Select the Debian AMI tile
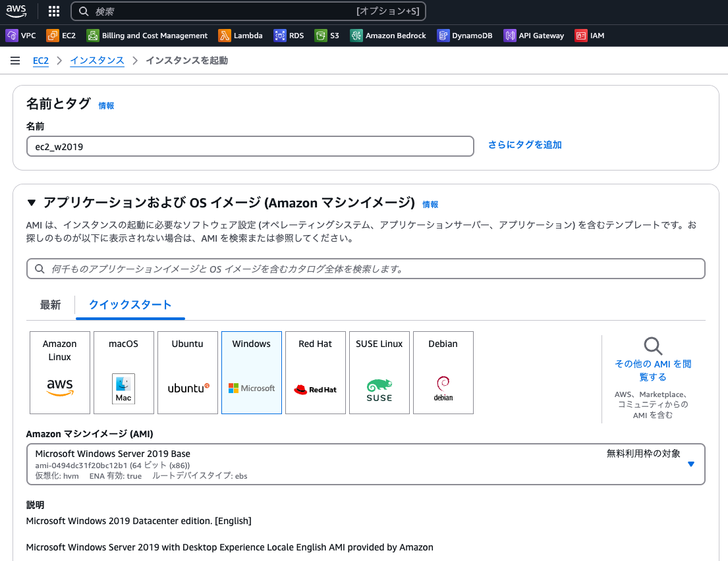 coord(443,373)
